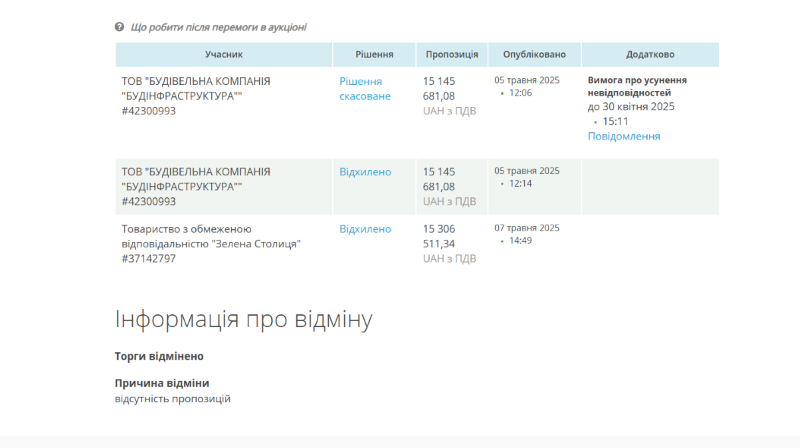800x448 pixels.
Task: Click the 12:14 publication time
Action: click(520, 184)
